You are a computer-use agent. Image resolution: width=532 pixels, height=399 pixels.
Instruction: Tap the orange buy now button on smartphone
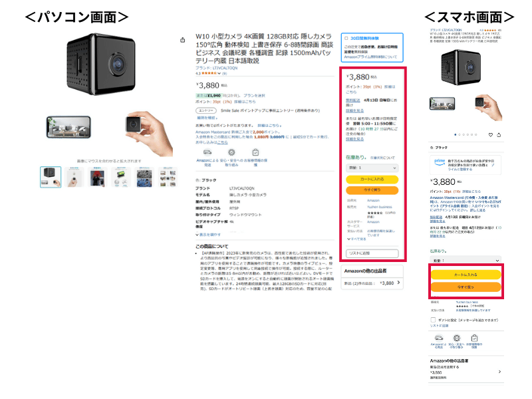[465, 287]
